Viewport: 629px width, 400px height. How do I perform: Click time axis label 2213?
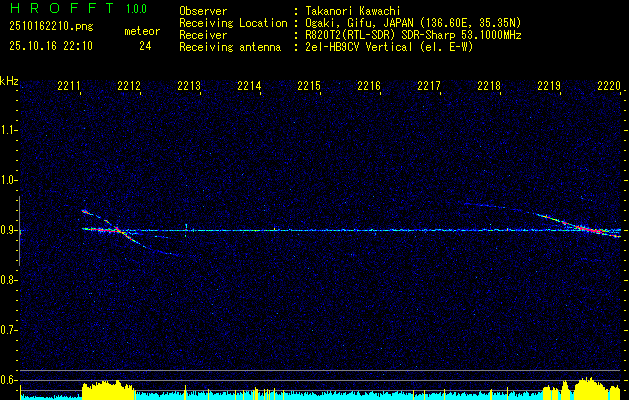(189, 86)
